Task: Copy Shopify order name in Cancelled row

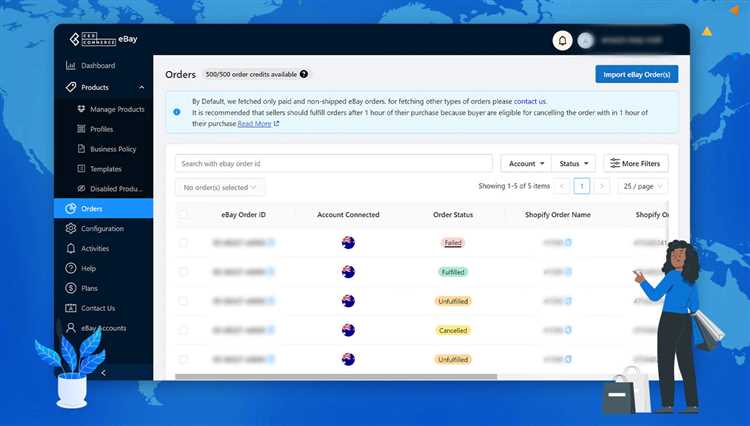Action: click(568, 330)
